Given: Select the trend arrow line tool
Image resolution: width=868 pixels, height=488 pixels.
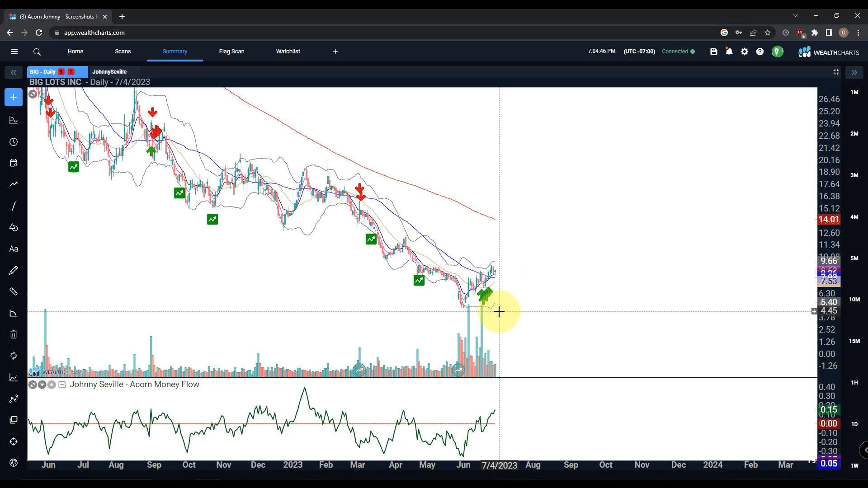Looking at the screenshot, I should [14, 184].
